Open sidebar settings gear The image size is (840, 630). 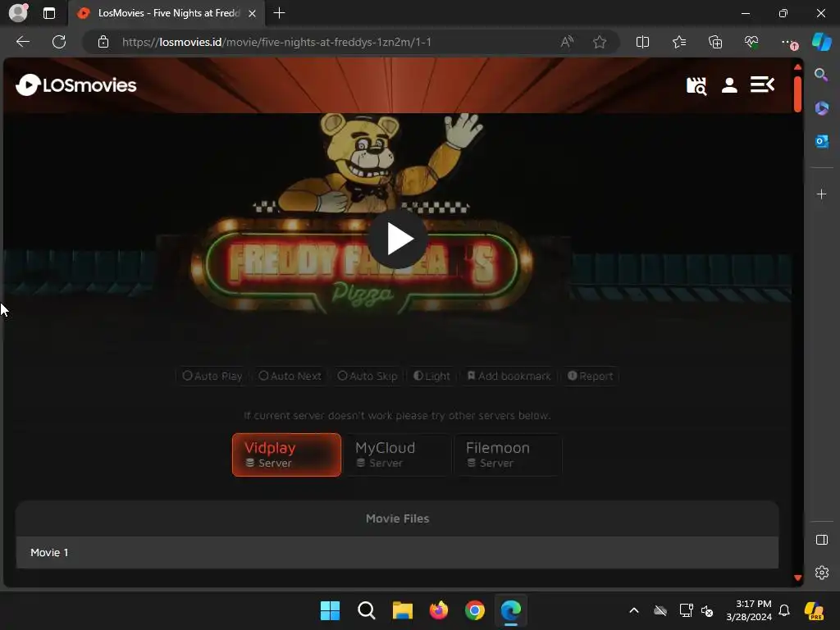(821, 573)
